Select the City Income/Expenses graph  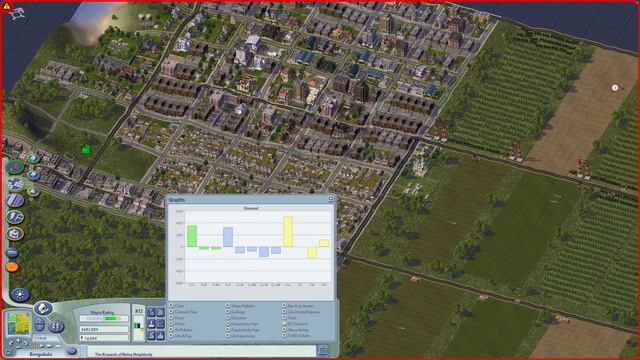284,311
